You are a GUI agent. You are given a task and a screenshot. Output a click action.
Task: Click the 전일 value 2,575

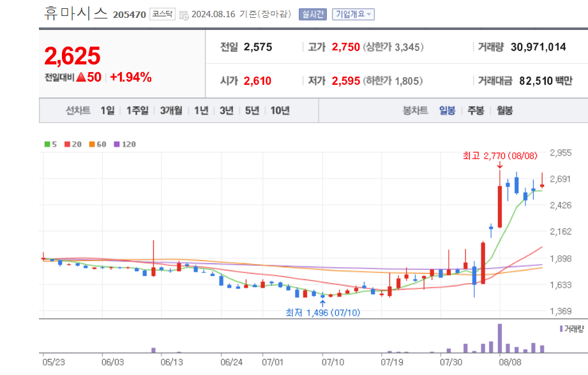pyautogui.click(x=258, y=47)
